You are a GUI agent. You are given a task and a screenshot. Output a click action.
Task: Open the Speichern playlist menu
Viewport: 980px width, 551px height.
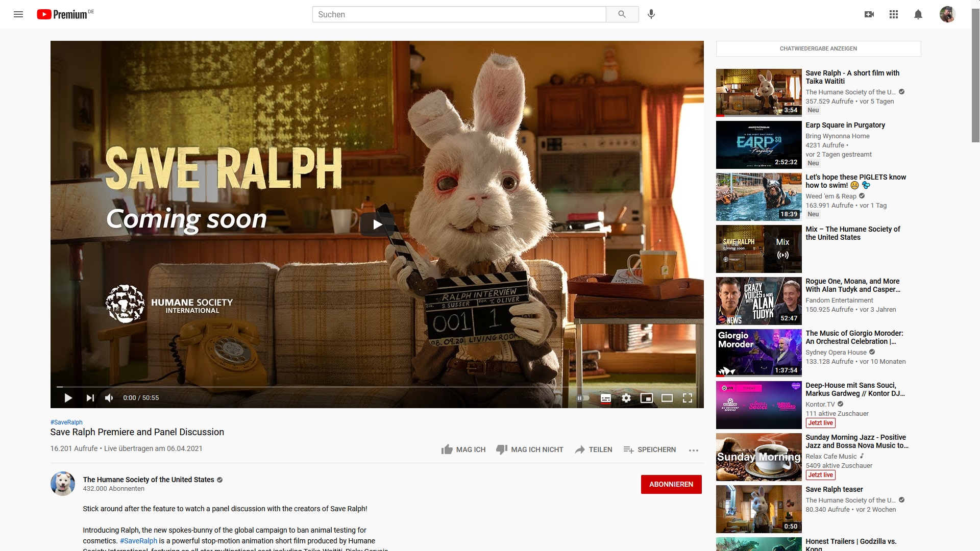[x=649, y=449]
